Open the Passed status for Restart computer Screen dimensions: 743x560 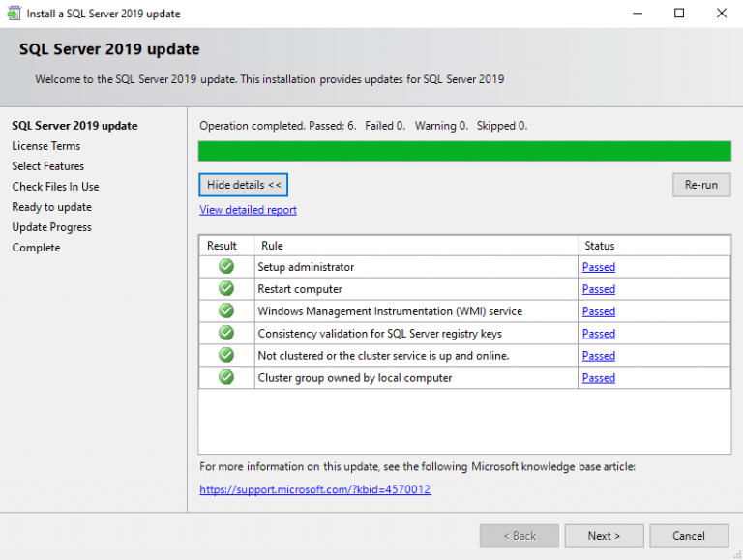tap(598, 289)
